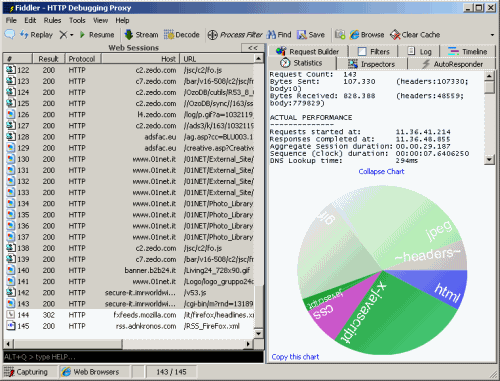Image resolution: width=500 pixels, height=381 pixels.
Task: Click the horizontal scrollbar left arrow
Action: [x=8, y=344]
